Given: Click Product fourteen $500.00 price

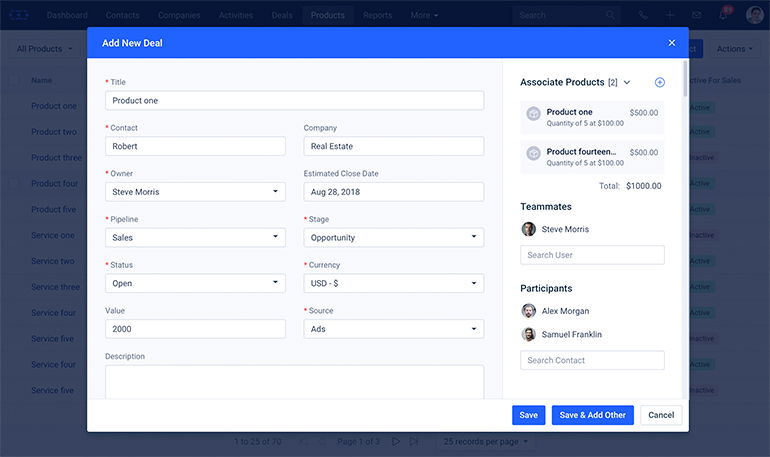Looking at the screenshot, I should click(x=644, y=152).
